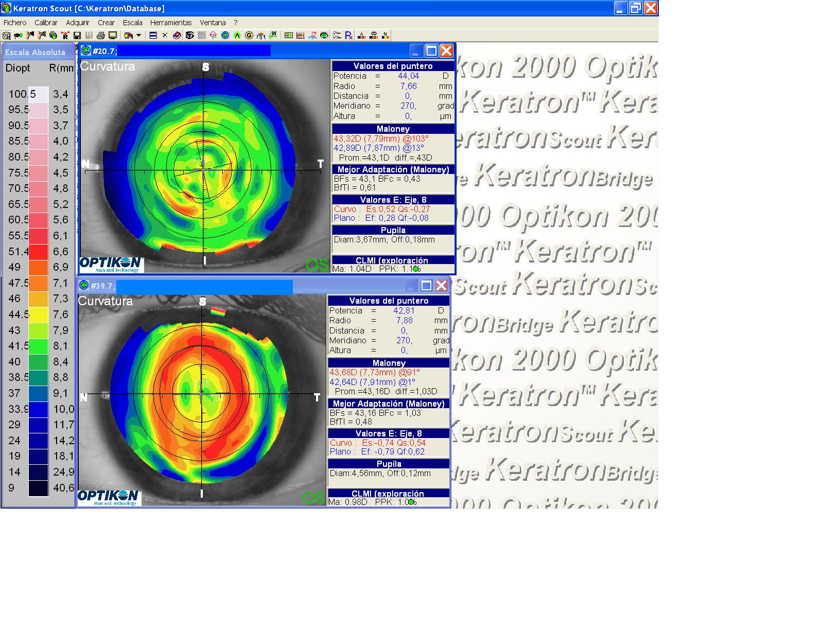Click the CLMI green indicator in upper window

(x=415, y=269)
